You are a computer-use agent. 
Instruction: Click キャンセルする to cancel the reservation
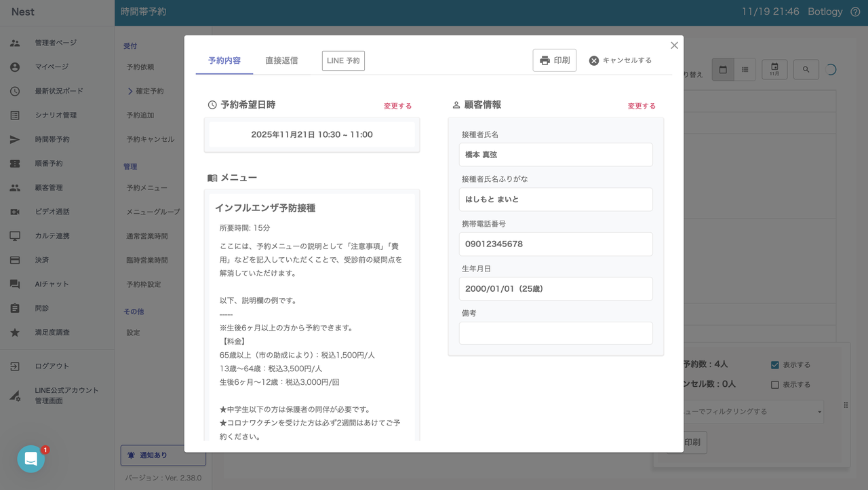pyautogui.click(x=620, y=60)
